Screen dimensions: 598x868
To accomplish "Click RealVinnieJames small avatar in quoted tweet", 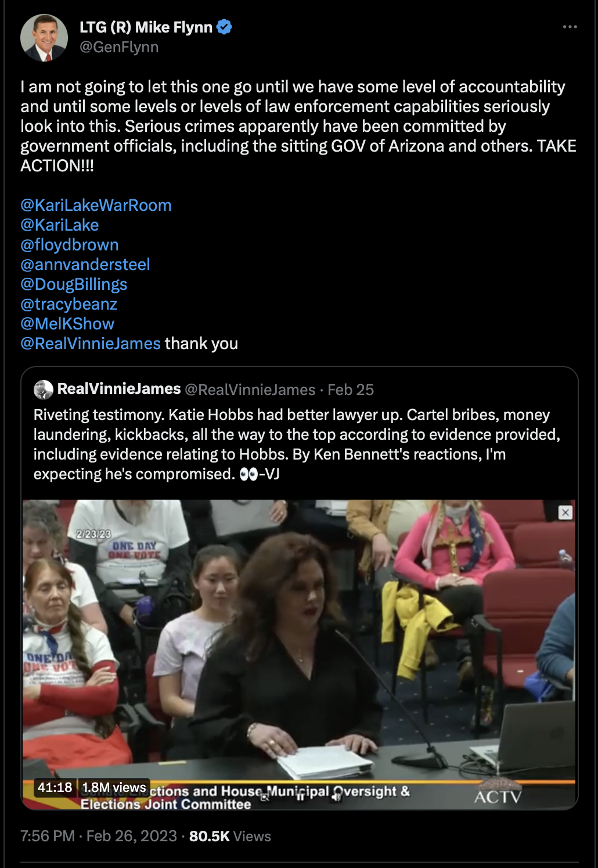I will click(x=44, y=389).
